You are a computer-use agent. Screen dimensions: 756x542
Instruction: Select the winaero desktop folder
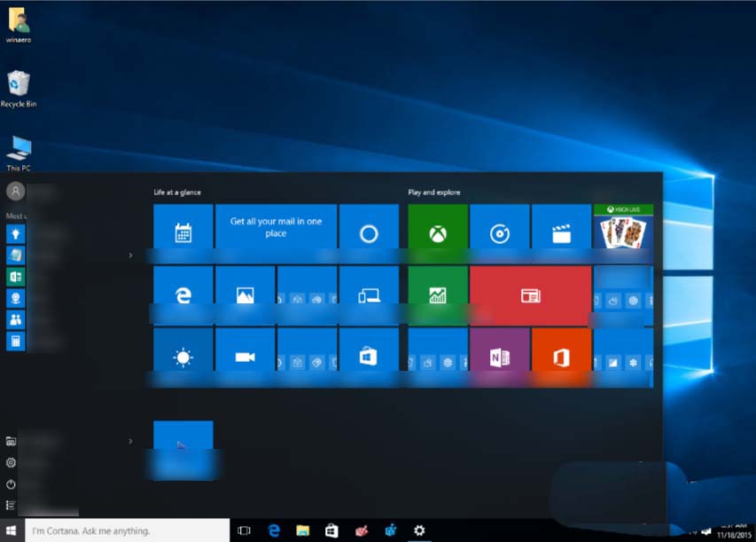tap(19, 26)
